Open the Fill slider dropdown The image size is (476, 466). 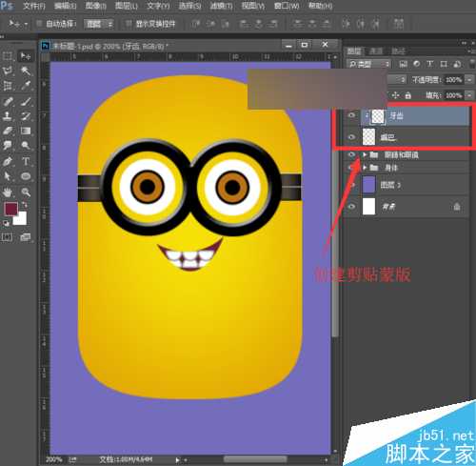[469, 95]
